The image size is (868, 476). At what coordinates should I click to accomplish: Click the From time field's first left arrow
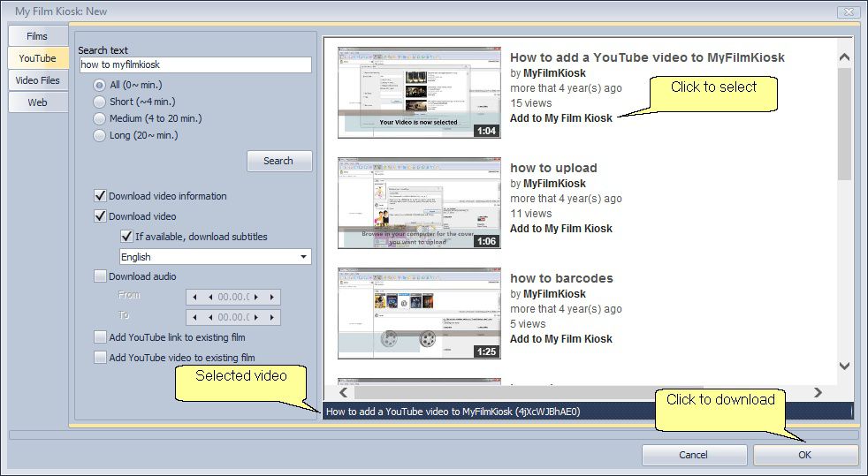coord(194,298)
